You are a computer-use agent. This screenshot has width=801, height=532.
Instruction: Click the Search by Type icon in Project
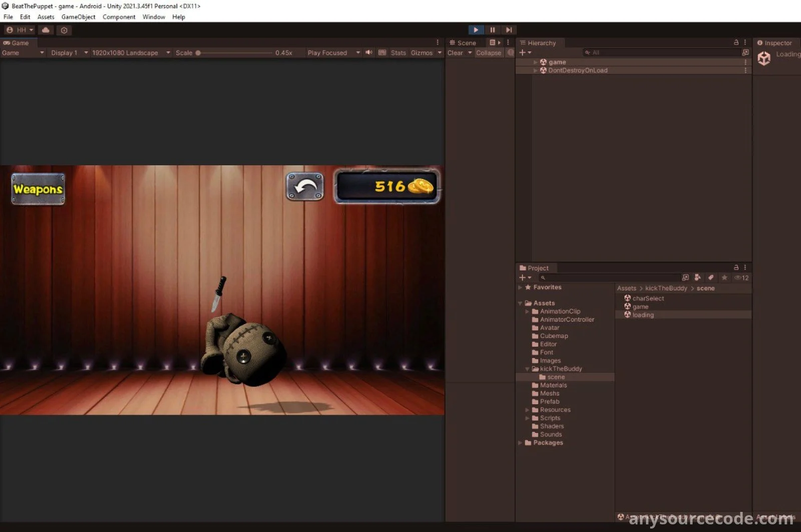pos(697,278)
